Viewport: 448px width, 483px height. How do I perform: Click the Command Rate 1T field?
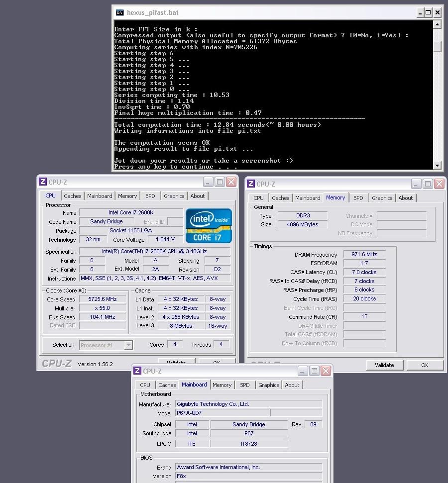pyautogui.click(x=364, y=317)
